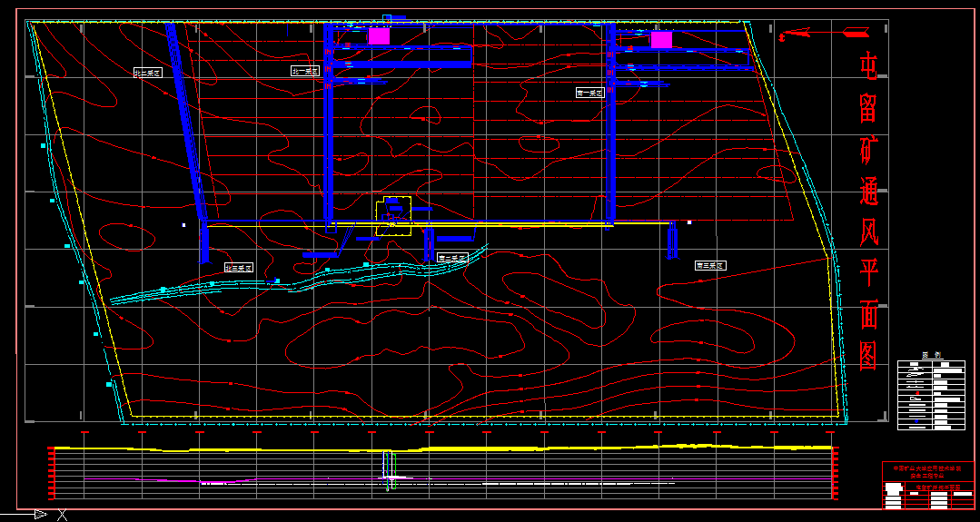Select the 南三采区 mining area label
This screenshot has height=522, width=980.
pyautogui.click(x=710, y=265)
